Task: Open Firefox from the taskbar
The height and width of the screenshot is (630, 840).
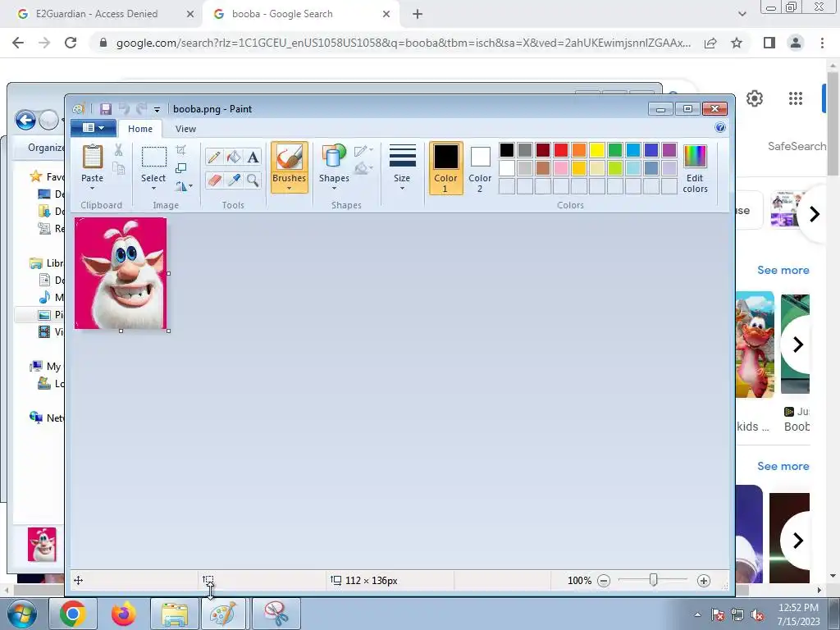Action: pos(123,614)
